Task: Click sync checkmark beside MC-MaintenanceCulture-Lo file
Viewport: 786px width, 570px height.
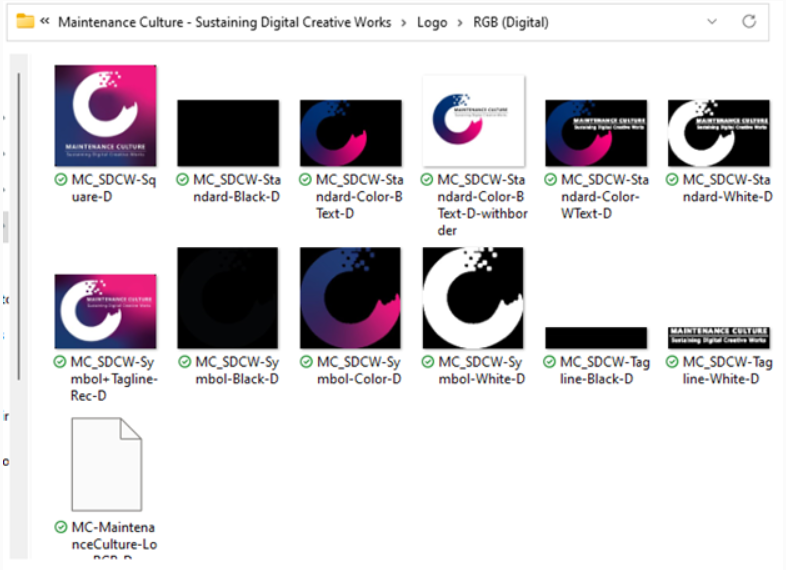Action: [61, 527]
